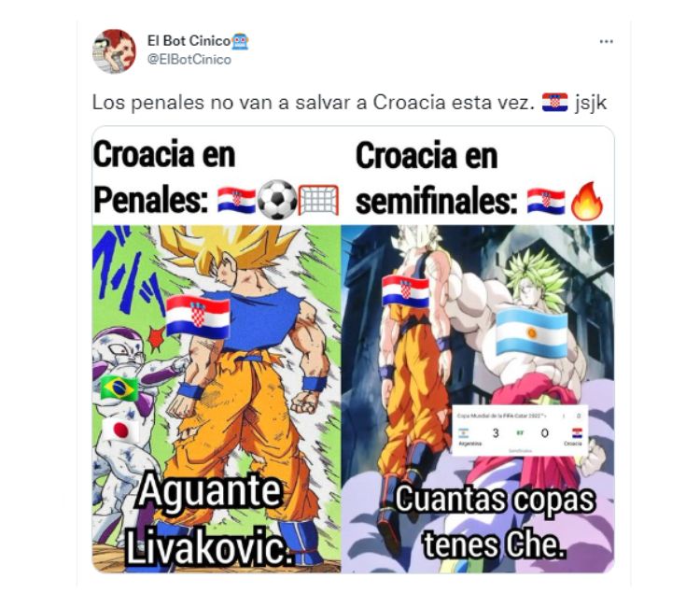This screenshot has width=700, height=607.
Task: Open the tweet's three-dot more options menu
Action: [x=606, y=41]
